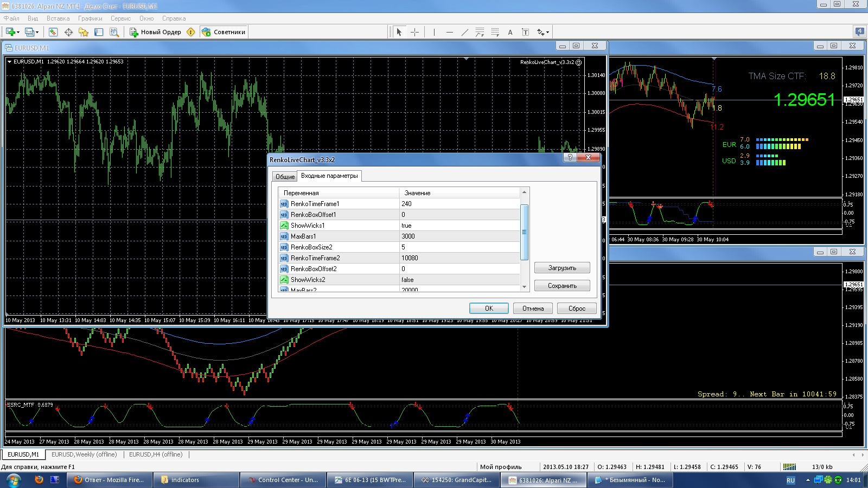868x488 pixels.
Task: Open the Strategy Tester magnifier icon
Action: (x=114, y=32)
